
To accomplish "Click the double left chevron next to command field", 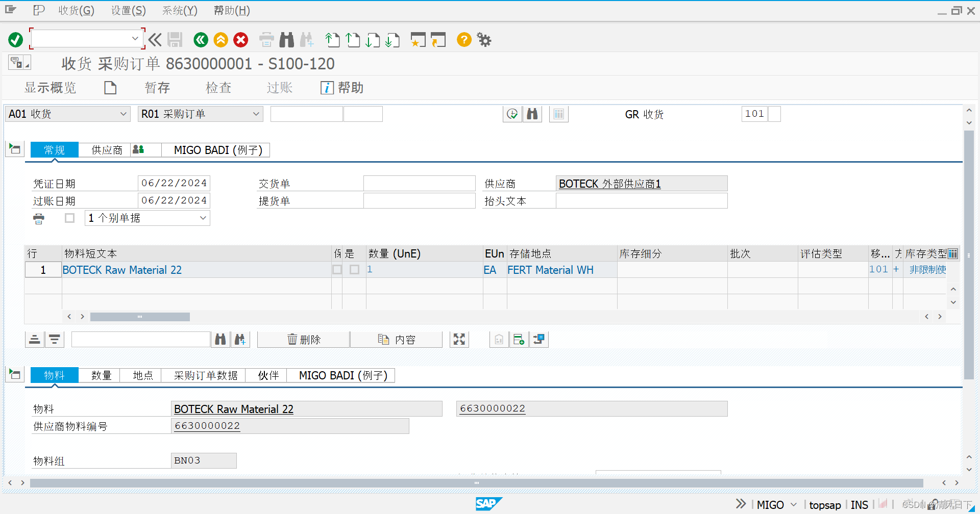I will [155, 40].
